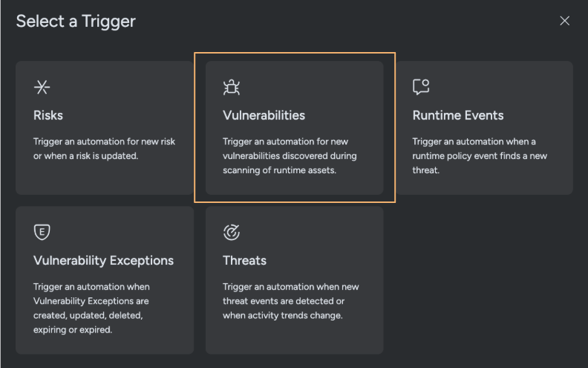Pick the Runtime Events trigger title
Viewport: 588px width, 368px height.
point(458,115)
